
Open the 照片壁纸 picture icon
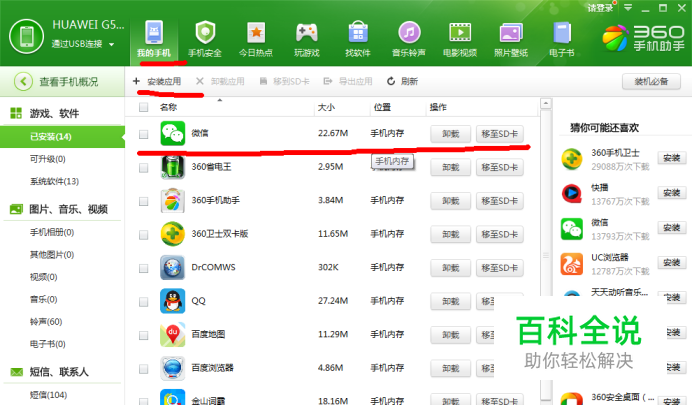click(x=511, y=33)
